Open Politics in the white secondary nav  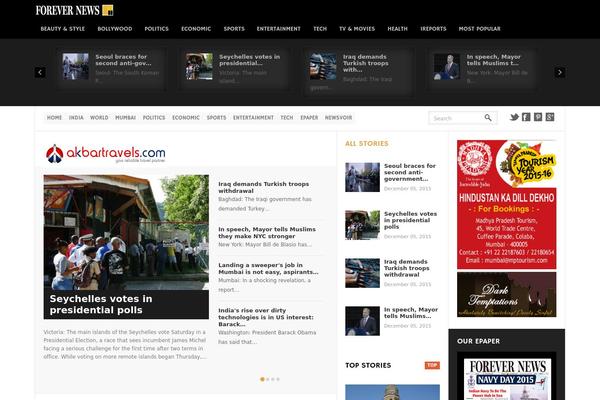click(x=154, y=118)
